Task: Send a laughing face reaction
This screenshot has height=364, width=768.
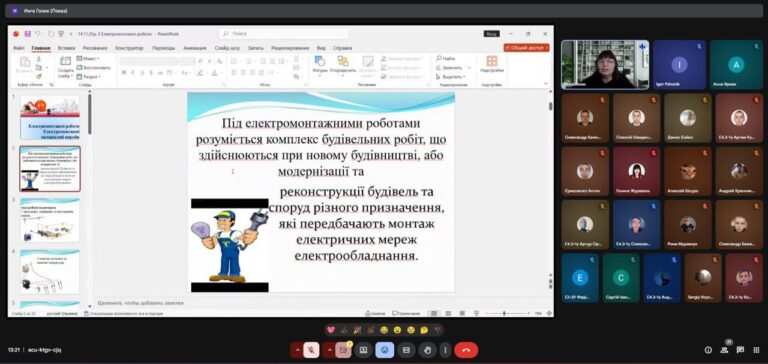Action: [x=384, y=330]
